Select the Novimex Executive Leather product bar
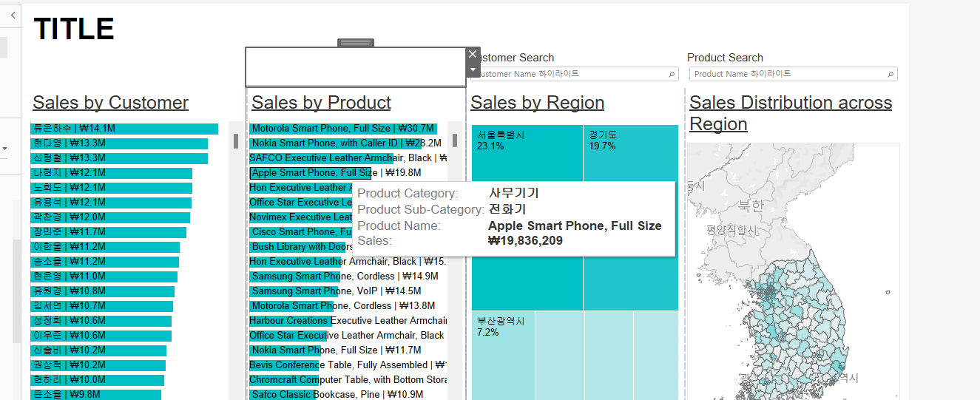Screen dimensions: 980x400 300,217
